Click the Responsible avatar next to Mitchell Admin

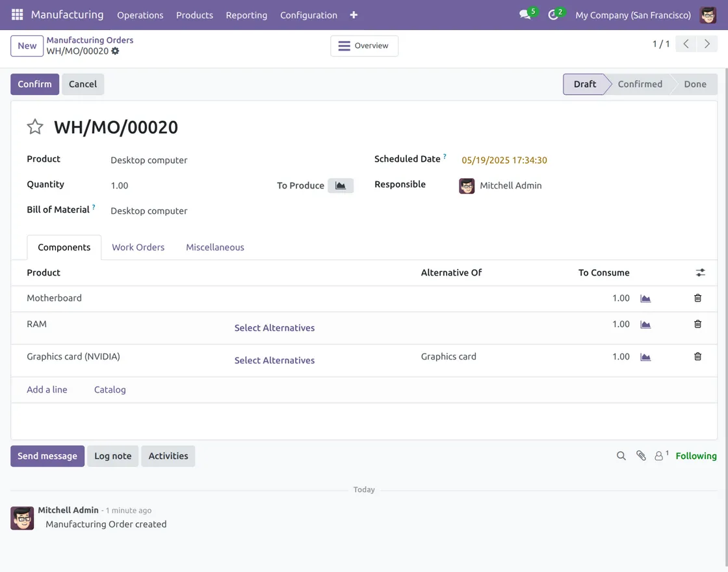[467, 186]
